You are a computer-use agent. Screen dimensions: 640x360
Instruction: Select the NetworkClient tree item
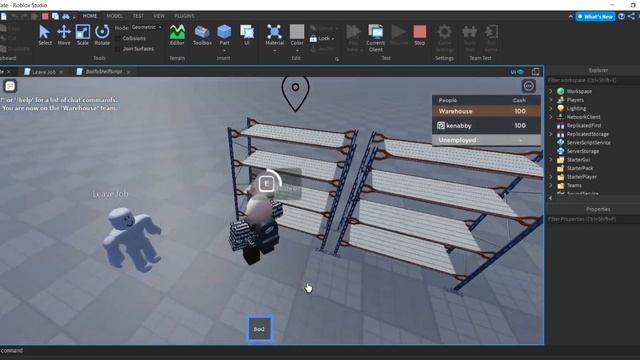tap(583, 117)
